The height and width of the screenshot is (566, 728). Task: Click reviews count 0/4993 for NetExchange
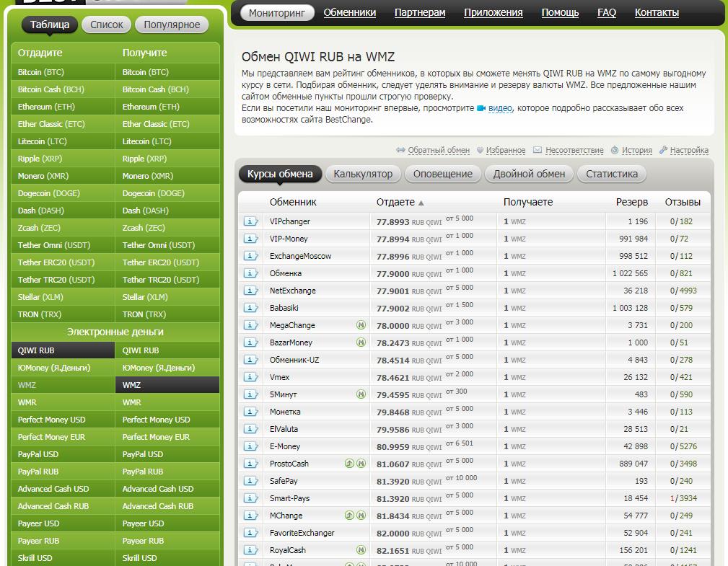683,291
